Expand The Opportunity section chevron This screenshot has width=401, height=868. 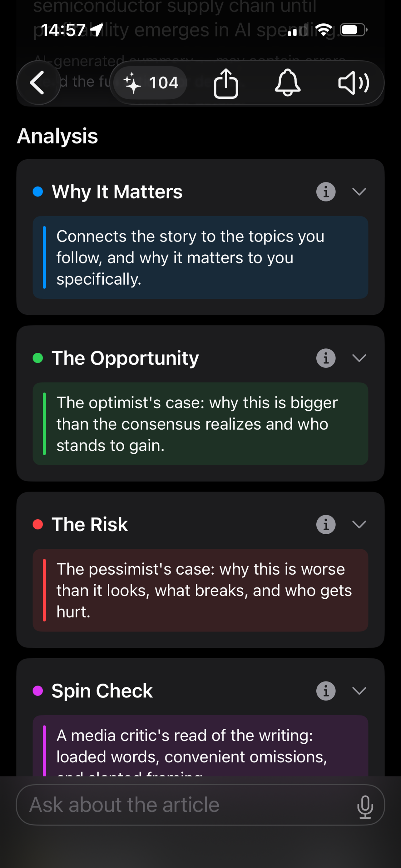[359, 358]
